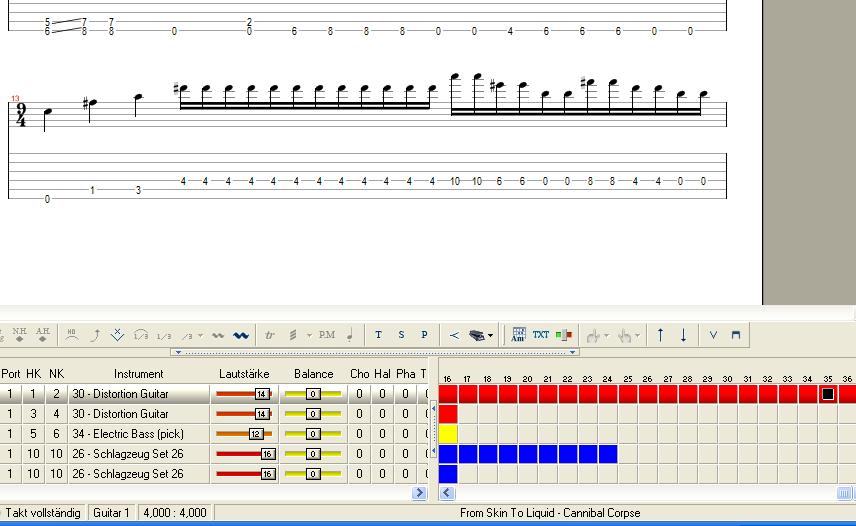Adjust balance slider of Electric Bass
Screen dimensions: 856x526
(x=313, y=434)
